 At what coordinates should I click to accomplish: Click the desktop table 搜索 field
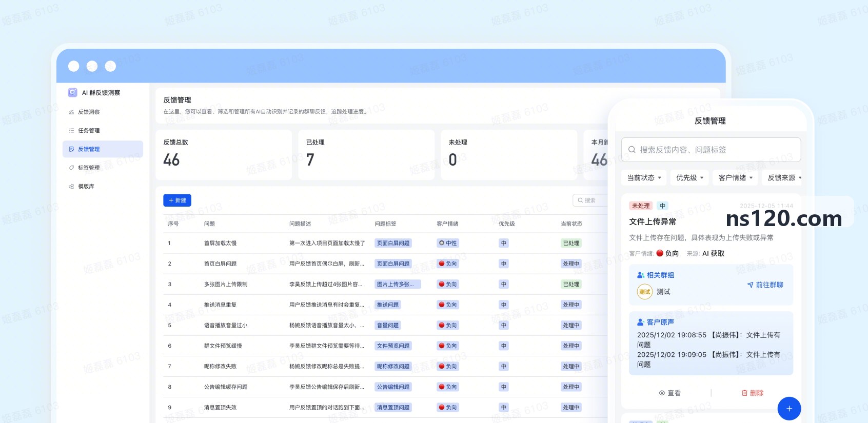pos(591,200)
